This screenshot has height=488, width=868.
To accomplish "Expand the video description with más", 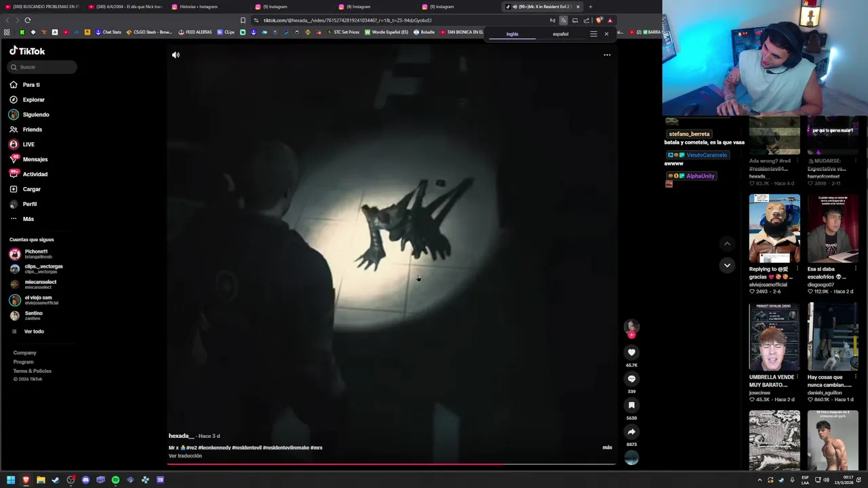I will pos(607,447).
